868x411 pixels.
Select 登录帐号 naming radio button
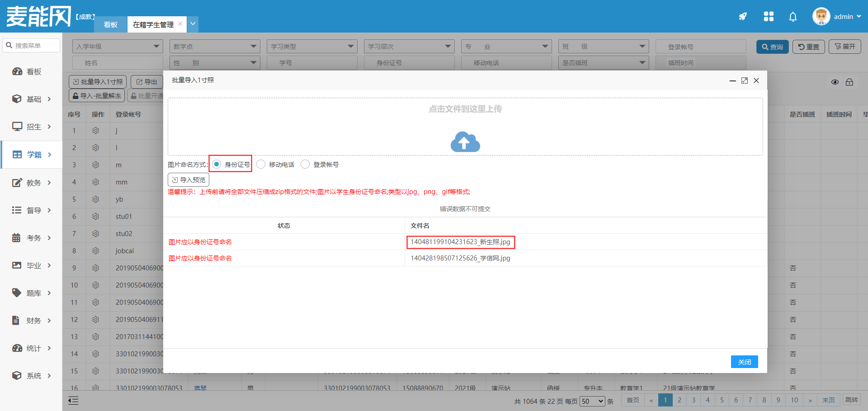[305, 164]
